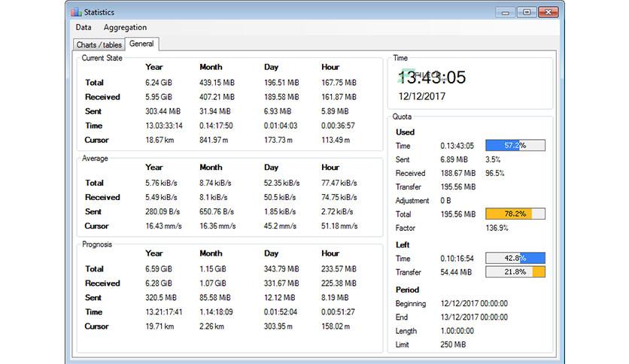This screenshot has height=364, width=629.
Task: Click Prognosis monthly sent 85.58 MiB
Action: [215, 298]
